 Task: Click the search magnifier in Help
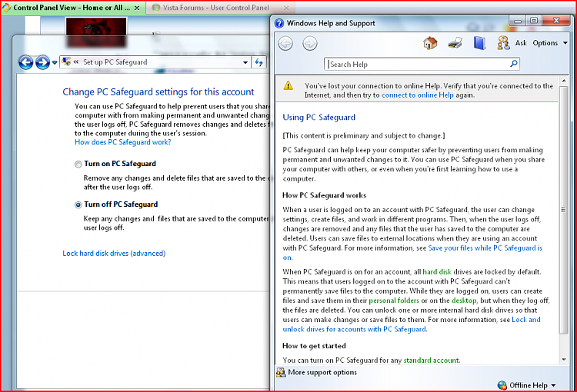(514, 64)
